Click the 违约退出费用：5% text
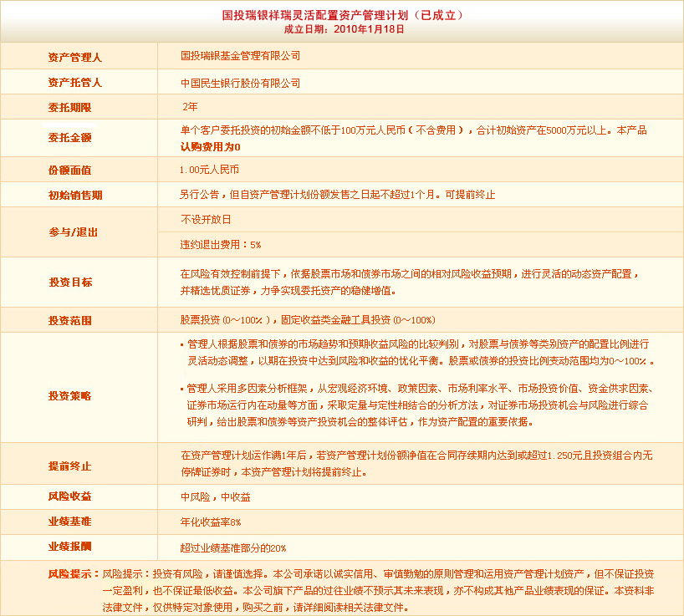This screenshot has width=684, height=616. pos(221,245)
